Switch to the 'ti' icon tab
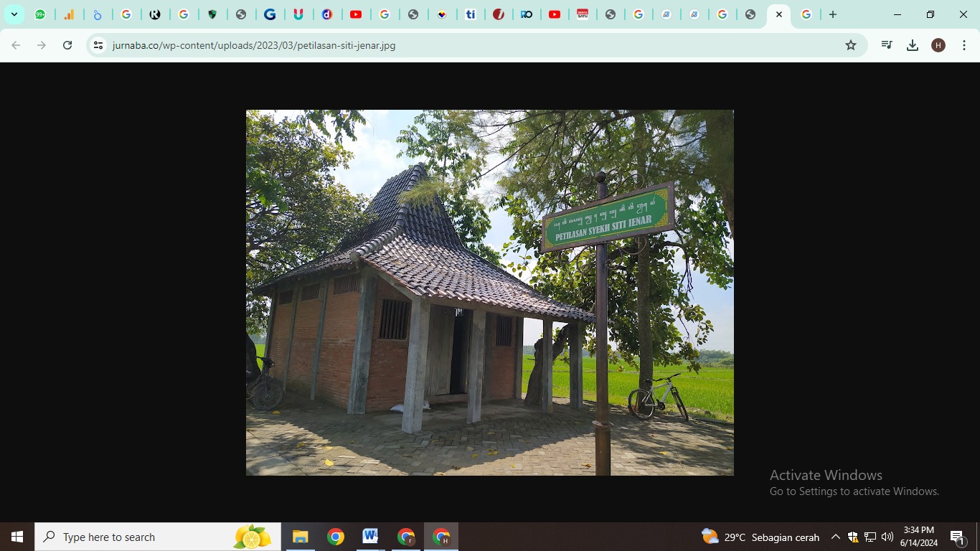980x551 pixels. point(470,14)
